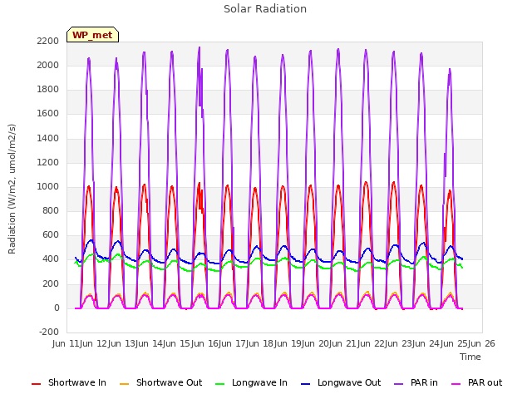Click the 600 y-axis tick label
Screen dimensions: 532x399
(x=51, y=234)
